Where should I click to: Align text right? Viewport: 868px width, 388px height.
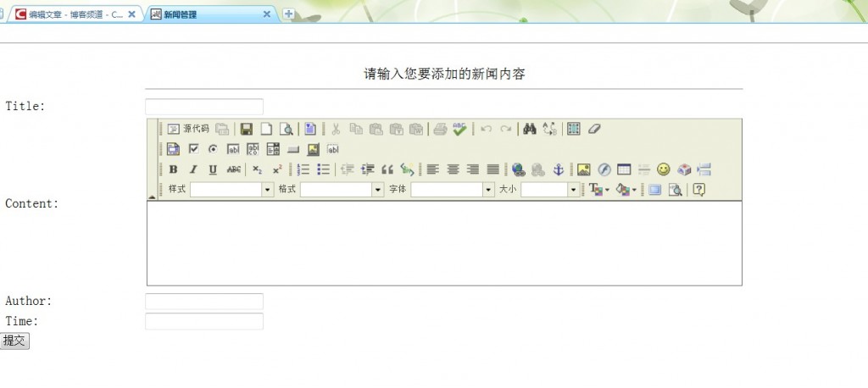[473, 169]
